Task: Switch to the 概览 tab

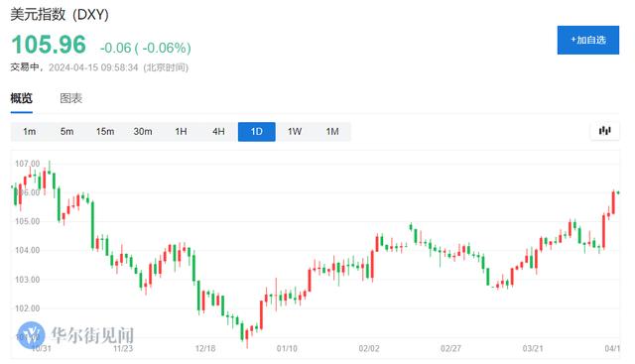Action: pyautogui.click(x=22, y=98)
